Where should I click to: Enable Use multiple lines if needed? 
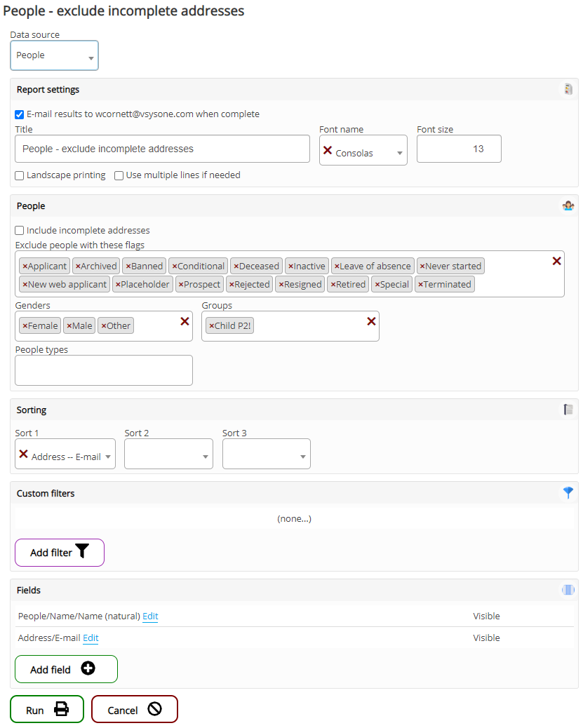(119, 175)
